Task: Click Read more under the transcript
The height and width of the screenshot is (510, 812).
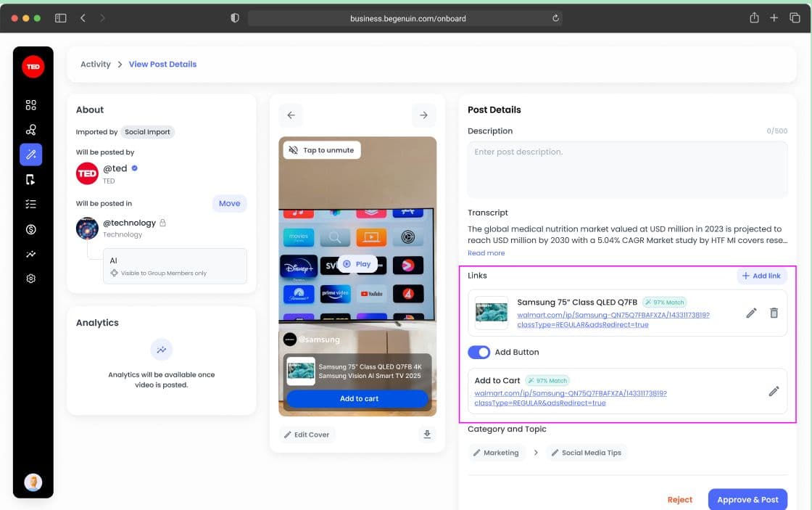Action: pos(486,253)
